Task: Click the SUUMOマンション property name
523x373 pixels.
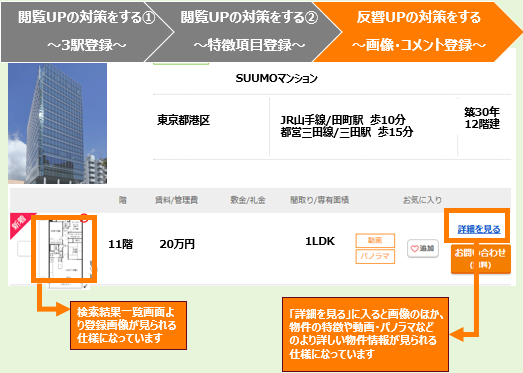Action: 277,78
